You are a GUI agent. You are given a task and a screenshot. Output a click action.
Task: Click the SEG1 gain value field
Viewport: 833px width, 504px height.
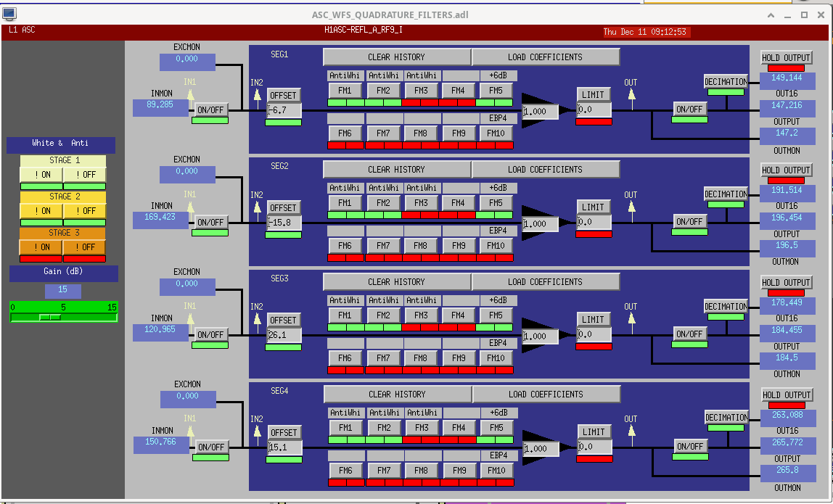[540, 112]
